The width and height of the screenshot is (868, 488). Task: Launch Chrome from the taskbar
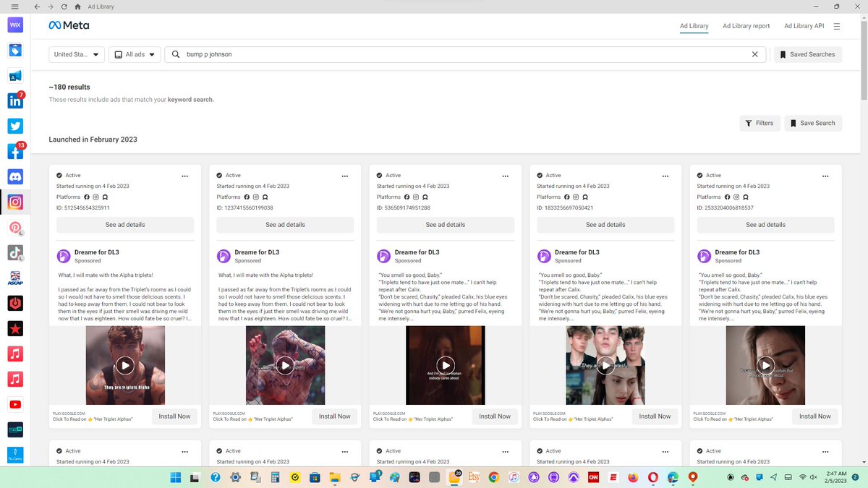(x=493, y=477)
